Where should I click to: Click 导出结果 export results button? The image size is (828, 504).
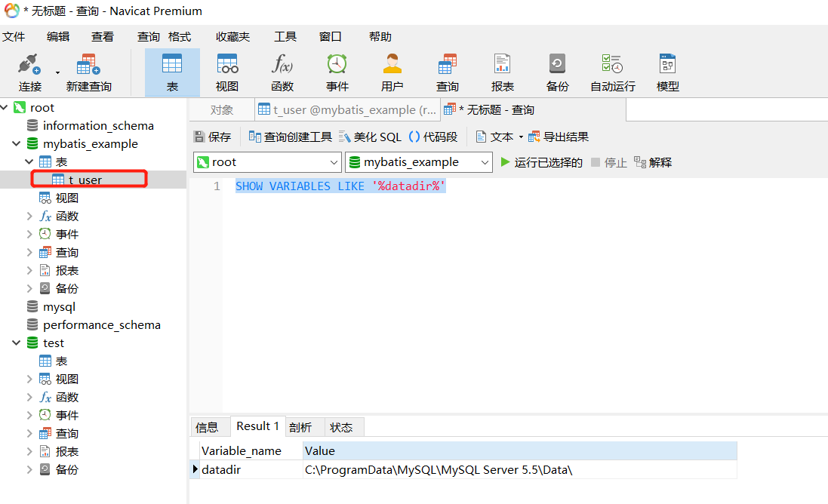pos(558,137)
